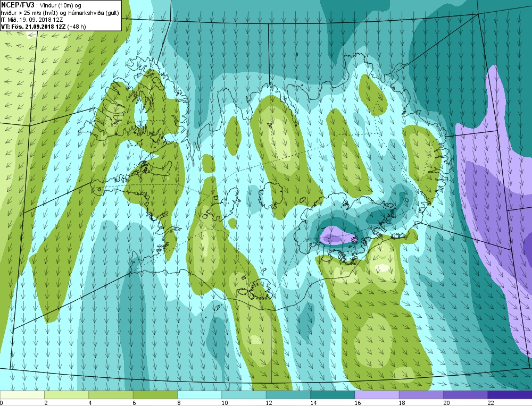This screenshot has width=532, height=406.
Task: Click the 16–18 m/s lavender legend swatch
Action: click(x=377, y=395)
